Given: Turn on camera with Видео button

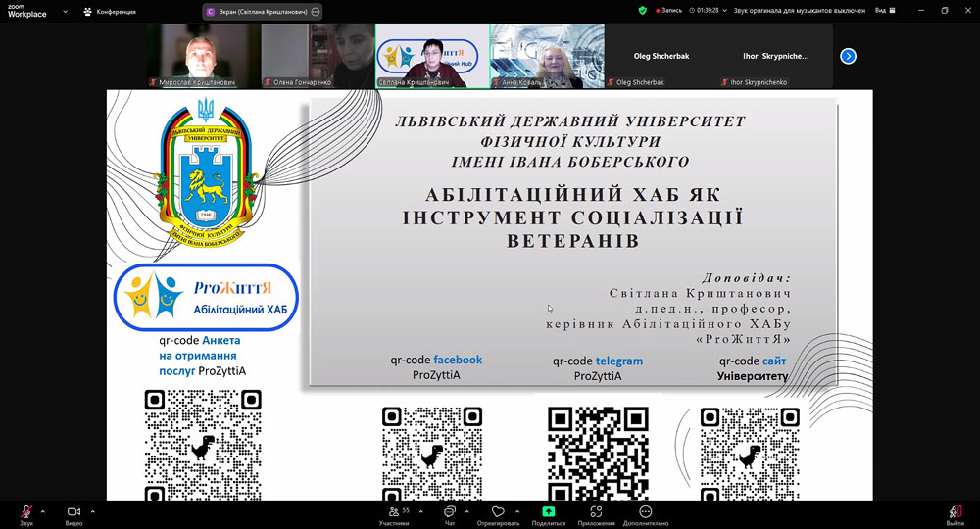Looking at the screenshot, I should (73, 514).
